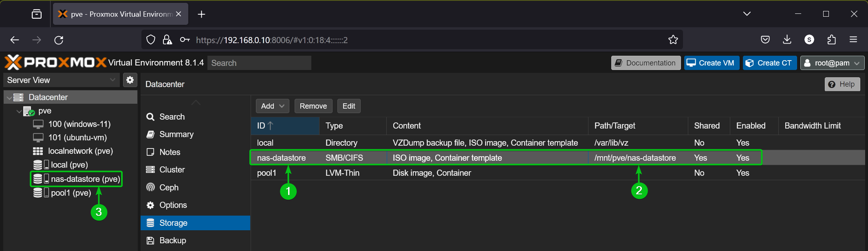Click the Datacenter server icon in the tree
This screenshot has height=251, width=868.
pos(18,97)
